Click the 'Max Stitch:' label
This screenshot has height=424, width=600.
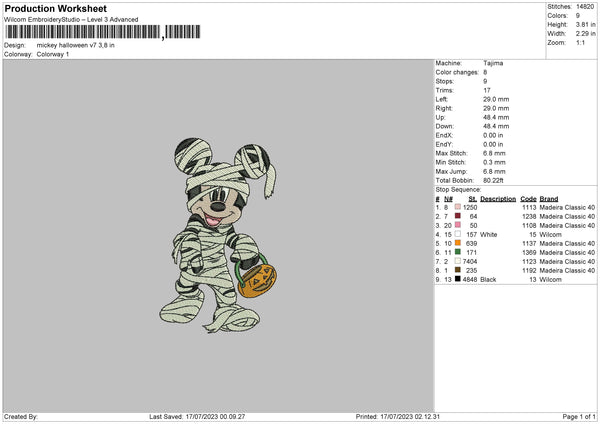click(452, 153)
